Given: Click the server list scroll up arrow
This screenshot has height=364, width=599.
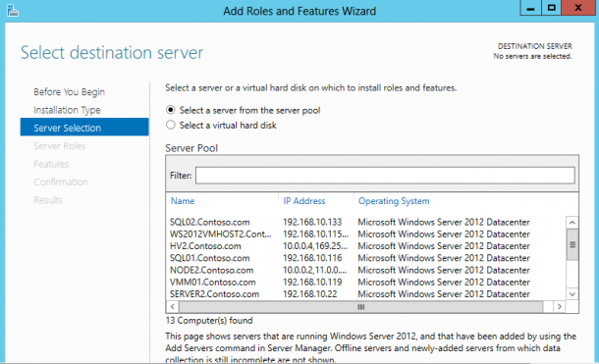Looking at the screenshot, I should (x=572, y=223).
